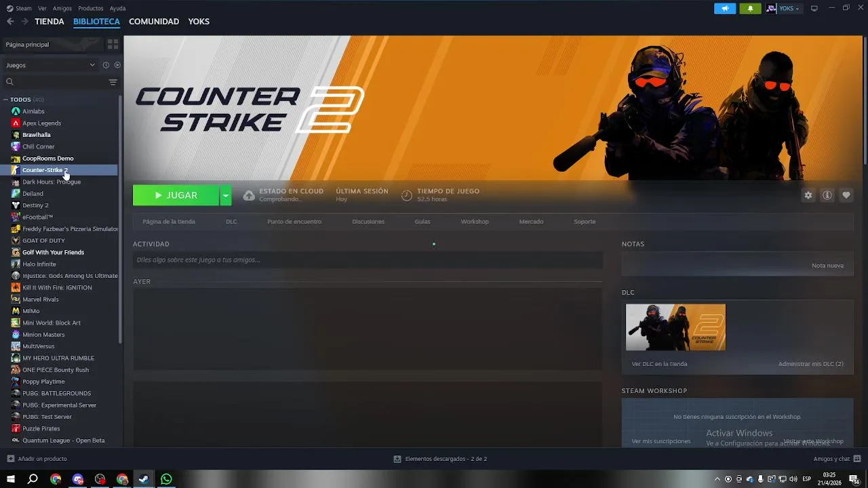Viewport: 868px width, 488px height.
Task: Click the Poppy Playtime game icon
Action: (x=16, y=382)
